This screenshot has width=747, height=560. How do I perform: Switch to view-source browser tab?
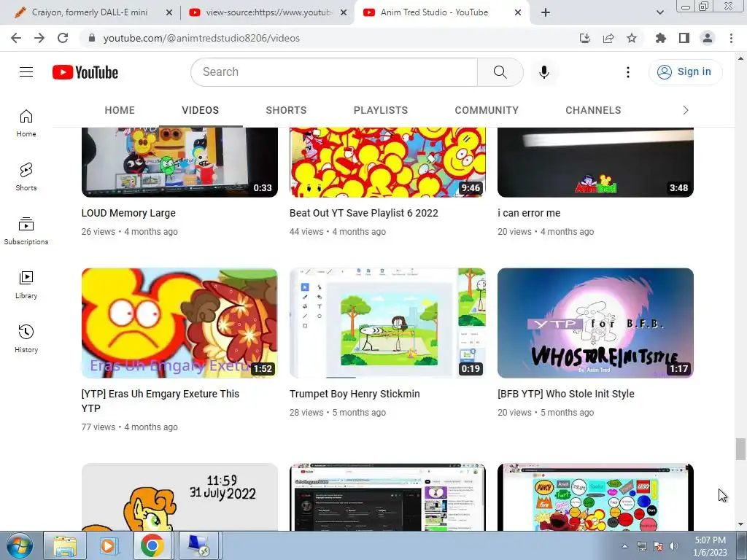pos(269,12)
